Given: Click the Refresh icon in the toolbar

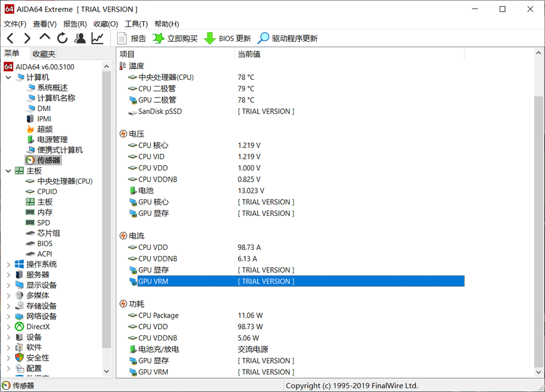Looking at the screenshot, I should [x=62, y=39].
